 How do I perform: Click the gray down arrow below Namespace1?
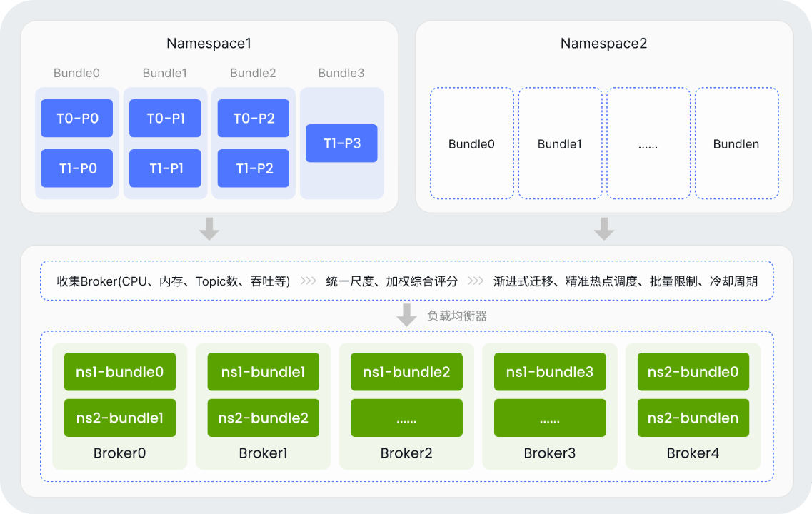coord(209,228)
